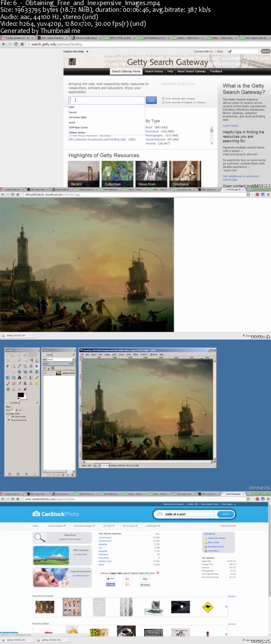Check Only records with images

(163, 98)
